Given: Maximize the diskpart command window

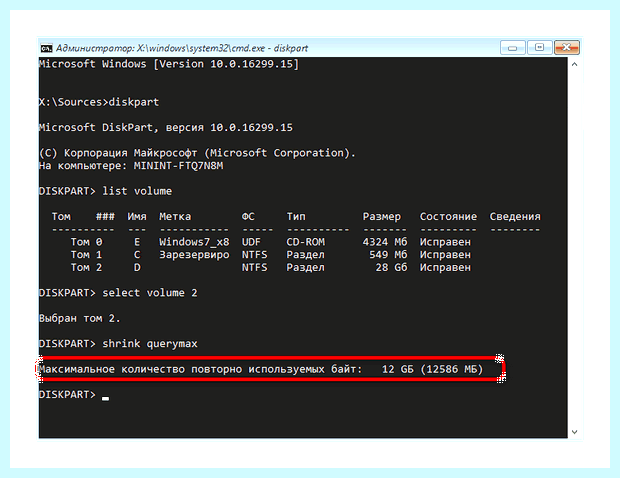Looking at the screenshot, I should [539, 48].
